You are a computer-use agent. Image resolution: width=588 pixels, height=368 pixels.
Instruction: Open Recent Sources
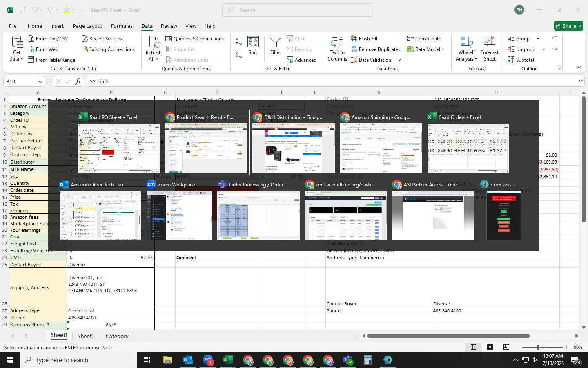[x=102, y=38]
